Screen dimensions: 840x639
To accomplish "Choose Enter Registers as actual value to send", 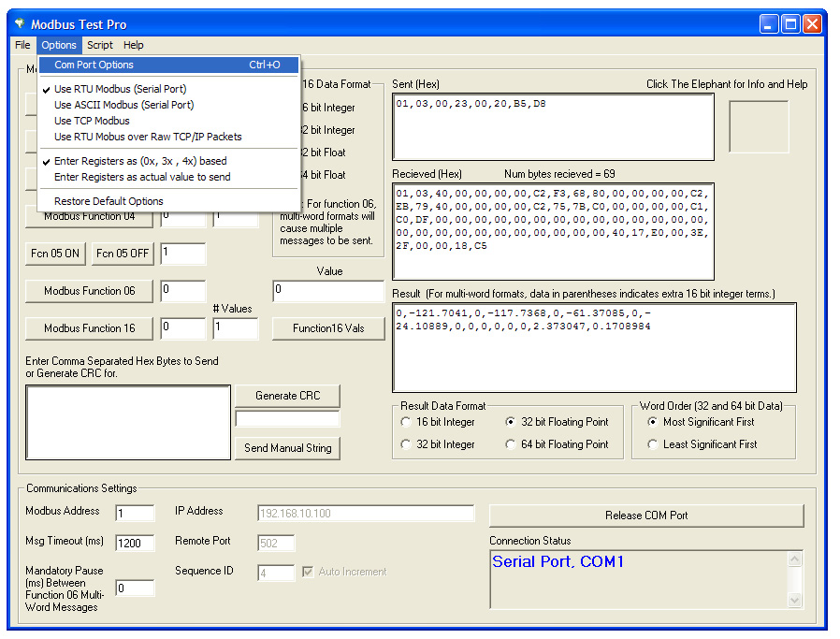I will pos(168,177).
